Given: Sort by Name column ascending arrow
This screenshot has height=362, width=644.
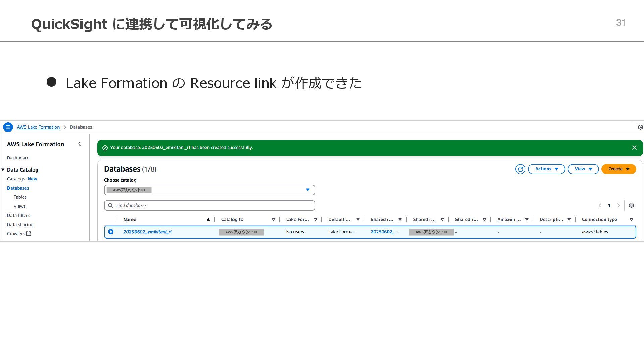Looking at the screenshot, I should point(208,220).
